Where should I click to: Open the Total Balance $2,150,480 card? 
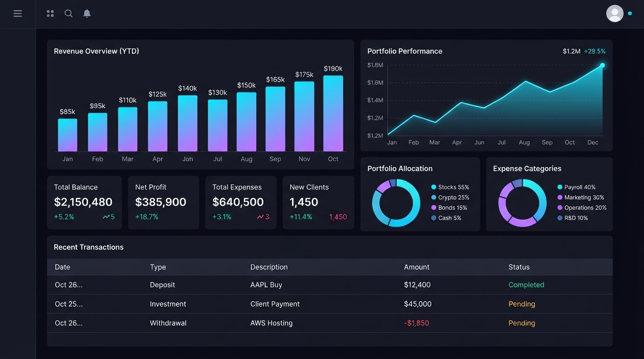[x=84, y=202]
